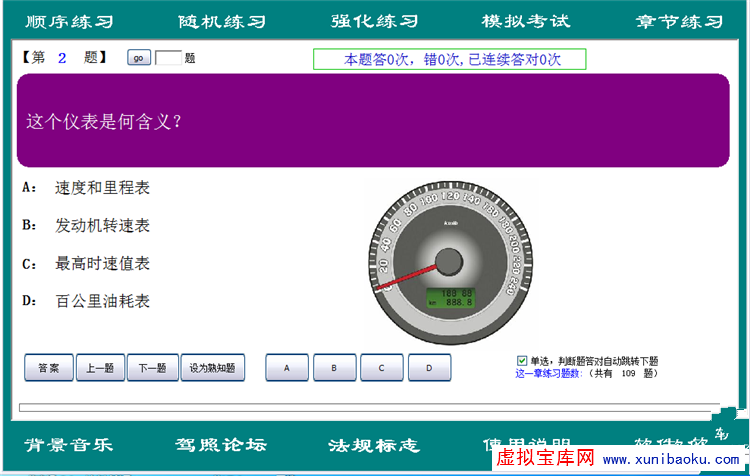Open the 顺序练习 tab
Screen dimensions: 750x476
68,21
